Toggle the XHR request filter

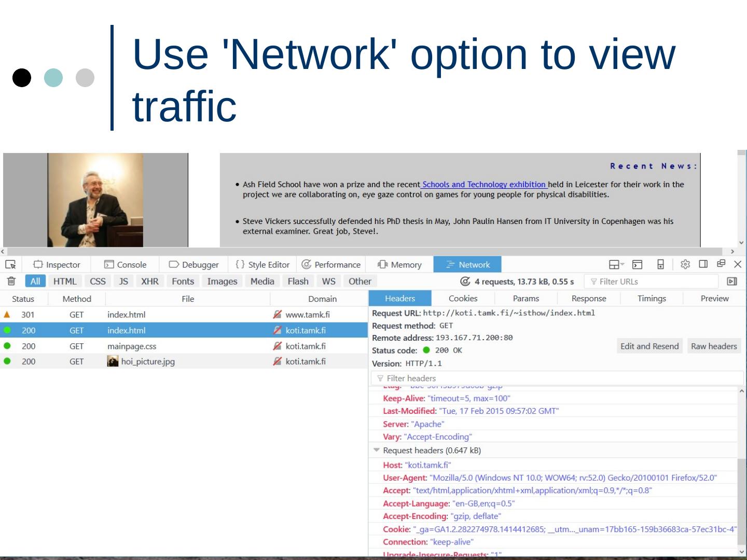tap(150, 281)
